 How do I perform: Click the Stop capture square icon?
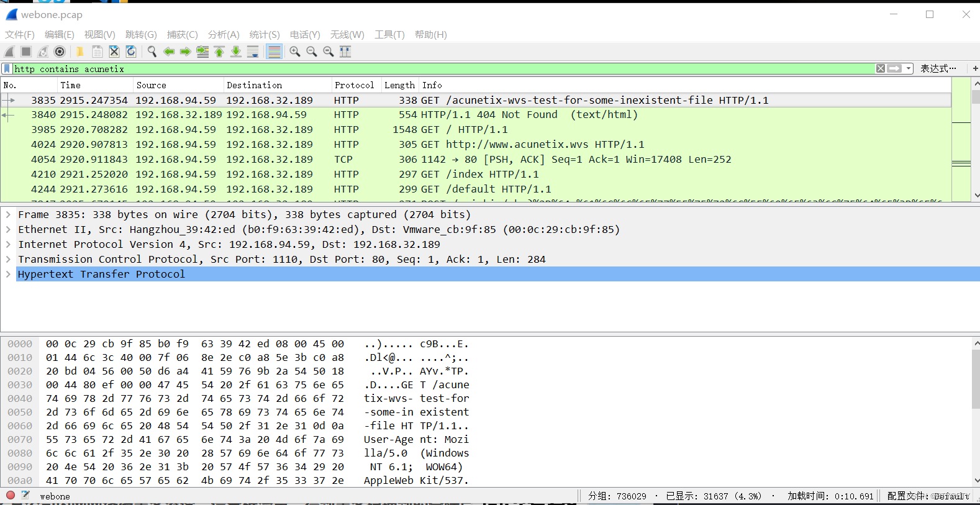(x=26, y=52)
